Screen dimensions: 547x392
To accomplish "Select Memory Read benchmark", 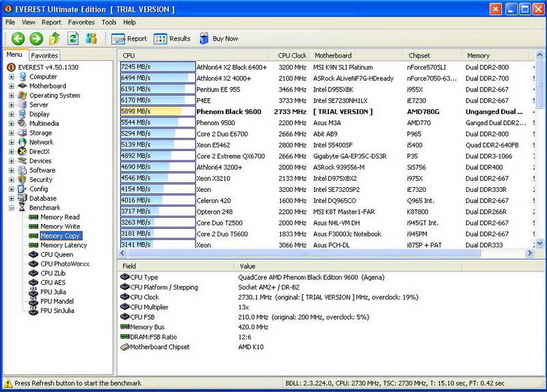I will coord(60,217).
